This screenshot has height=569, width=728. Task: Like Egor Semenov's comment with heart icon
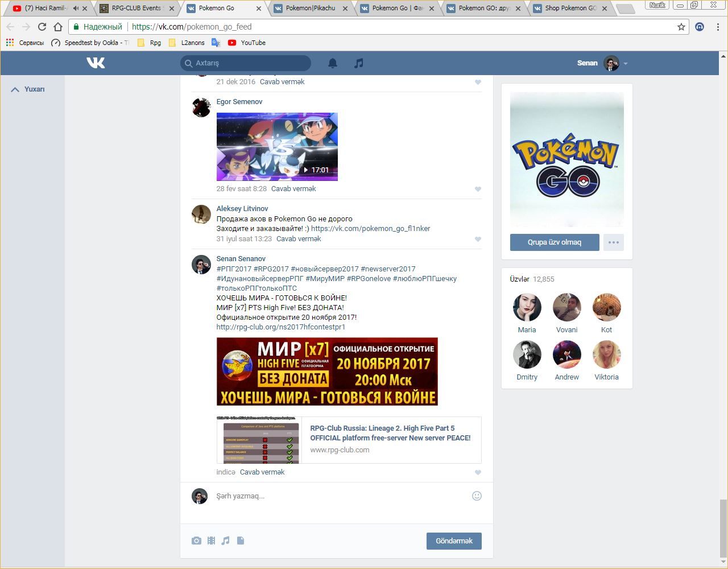pos(478,189)
